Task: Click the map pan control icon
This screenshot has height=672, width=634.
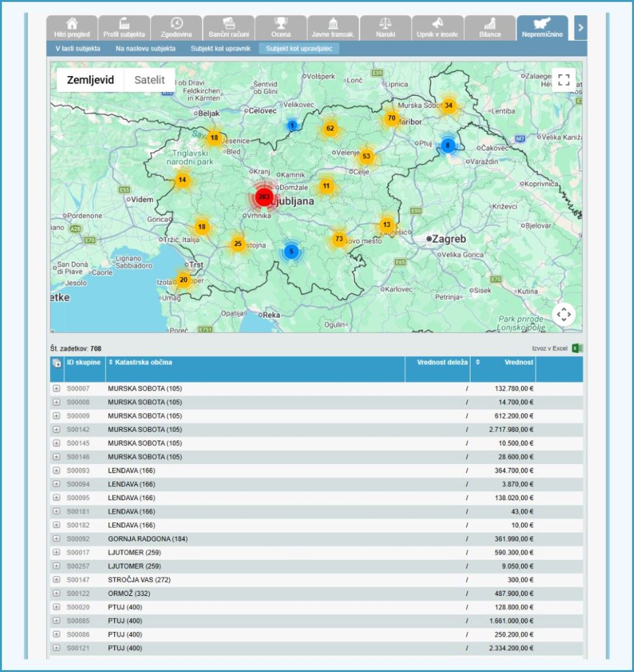Action: (x=564, y=314)
